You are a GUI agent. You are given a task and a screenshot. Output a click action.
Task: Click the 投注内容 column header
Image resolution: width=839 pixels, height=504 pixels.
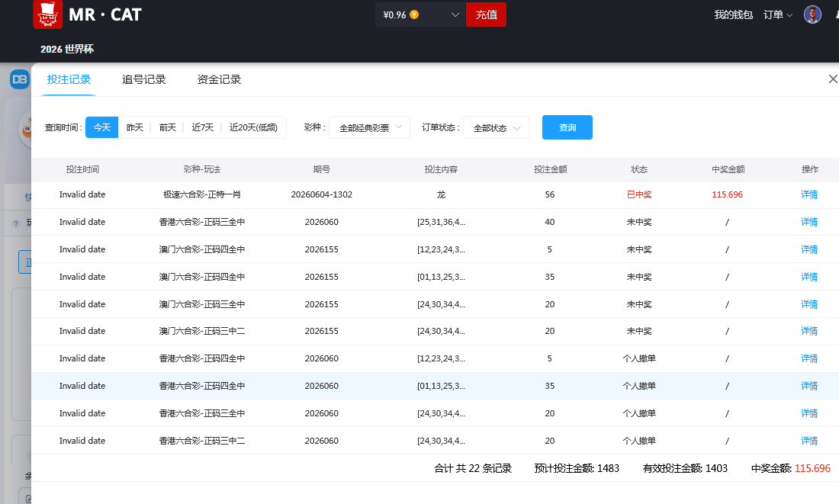(x=441, y=169)
